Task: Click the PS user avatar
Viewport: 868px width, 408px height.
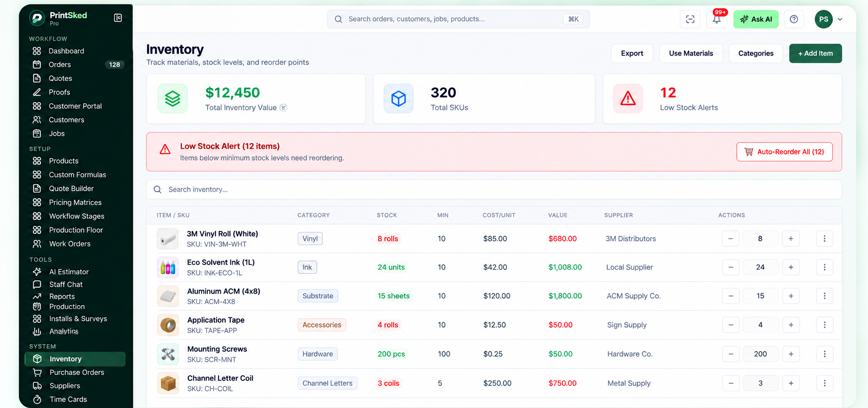Action: pyautogui.click(x=823, y=19)
